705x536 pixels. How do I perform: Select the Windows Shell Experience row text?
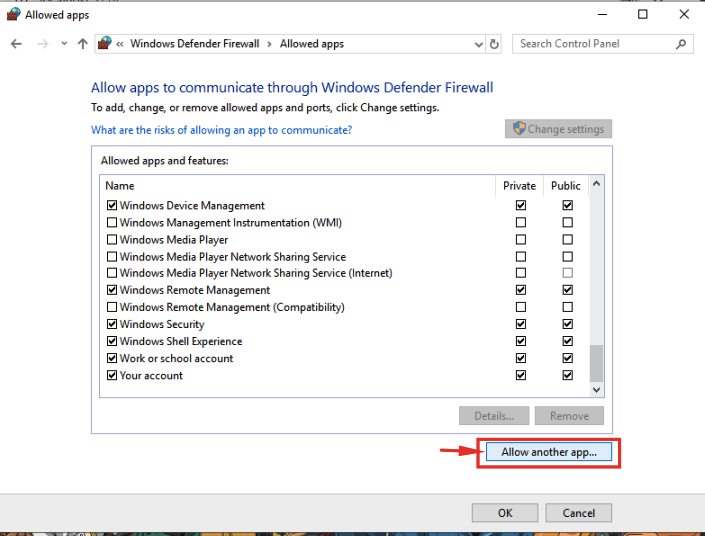pos(181,341)
